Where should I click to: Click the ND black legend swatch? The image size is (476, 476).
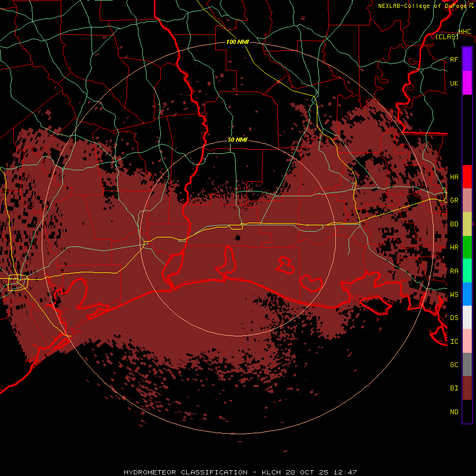pyautogui.click(x=467, y=411)
